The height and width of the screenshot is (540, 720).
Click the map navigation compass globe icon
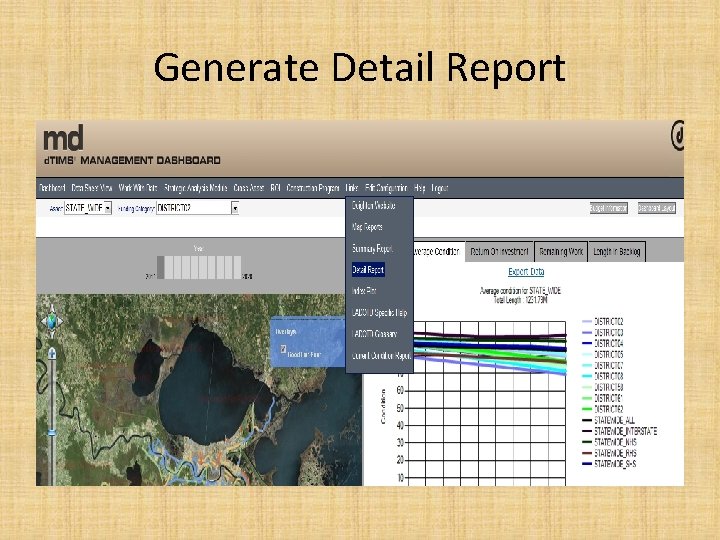[52, 321]
